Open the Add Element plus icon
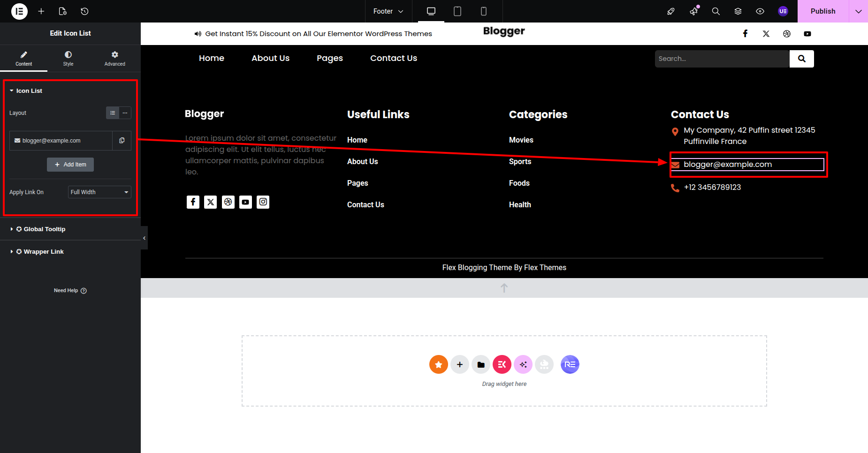The image size is (868, 453). (x=41, y=11)
